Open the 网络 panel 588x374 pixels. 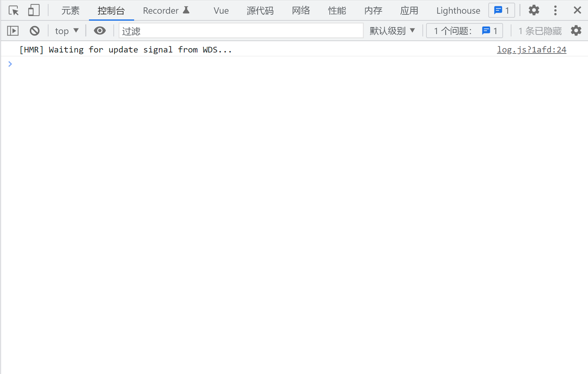tap(300, 10)
